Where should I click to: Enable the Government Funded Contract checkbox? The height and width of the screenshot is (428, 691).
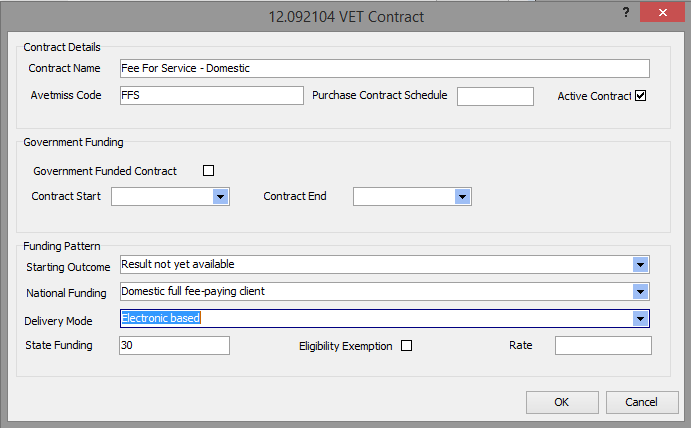coord(209,171)
